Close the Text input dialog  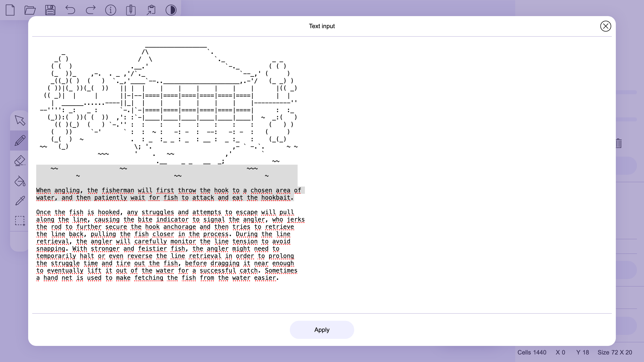tap(606, 26)
